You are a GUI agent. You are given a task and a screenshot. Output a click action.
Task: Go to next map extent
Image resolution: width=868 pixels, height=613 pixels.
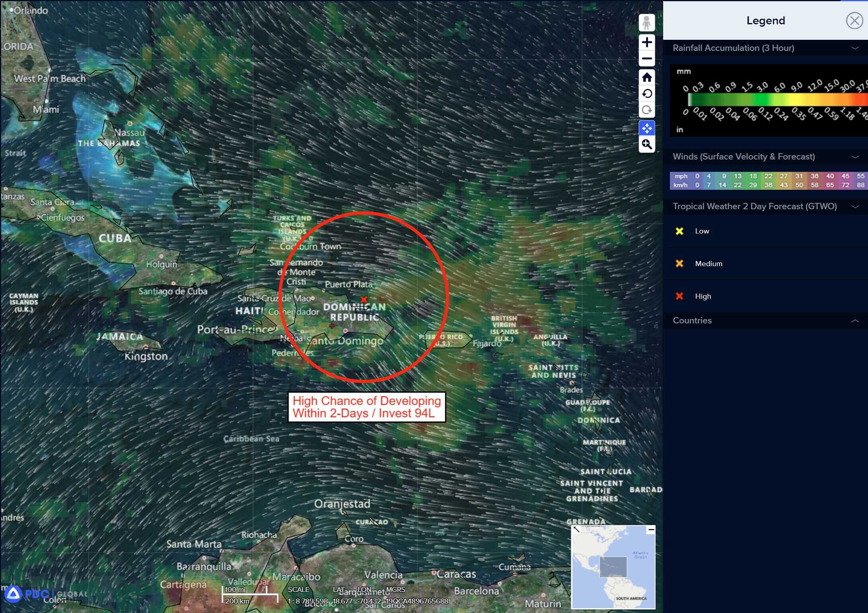tap(647, 110)
